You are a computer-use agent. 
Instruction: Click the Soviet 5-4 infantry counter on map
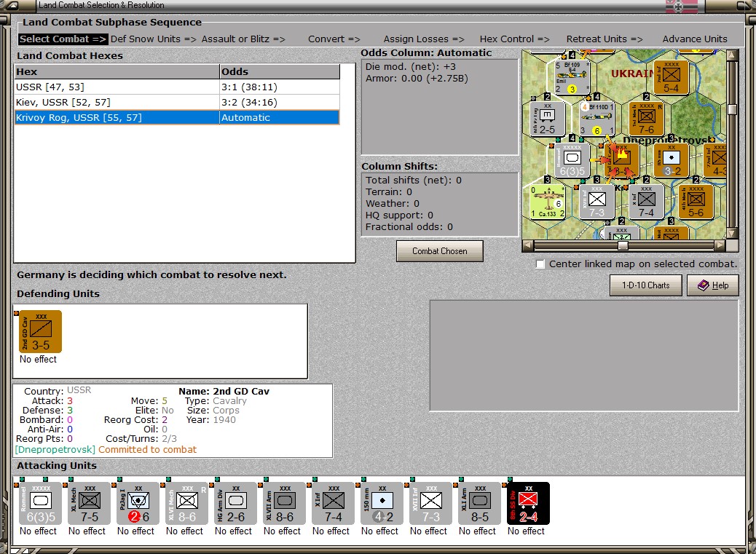(671, 76)
